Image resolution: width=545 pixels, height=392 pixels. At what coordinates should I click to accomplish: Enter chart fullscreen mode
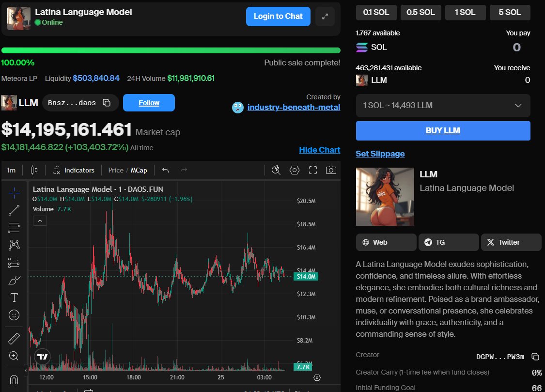(313, 170)
